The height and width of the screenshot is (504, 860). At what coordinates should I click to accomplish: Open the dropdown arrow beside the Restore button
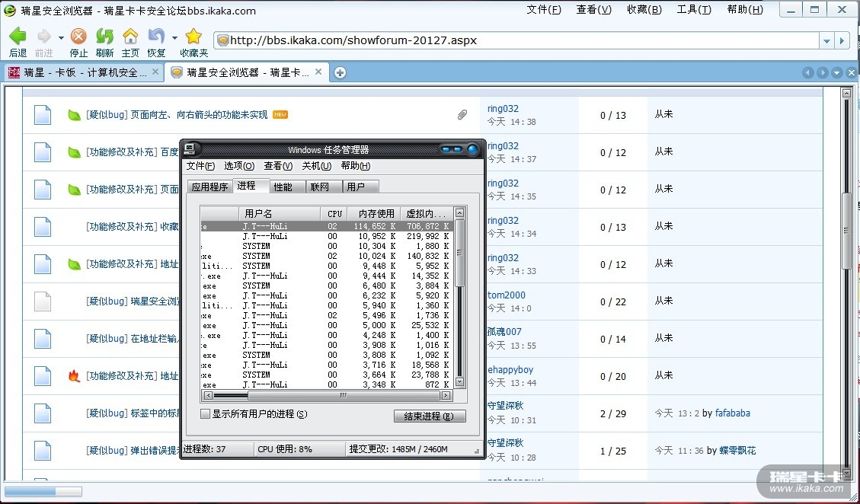pos(174,37)
